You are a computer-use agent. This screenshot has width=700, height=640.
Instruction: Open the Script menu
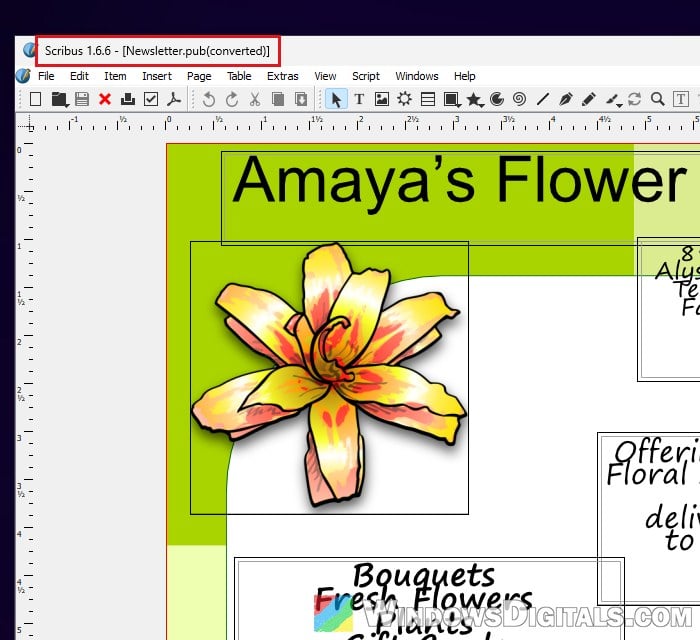click(x=366, y=76)
